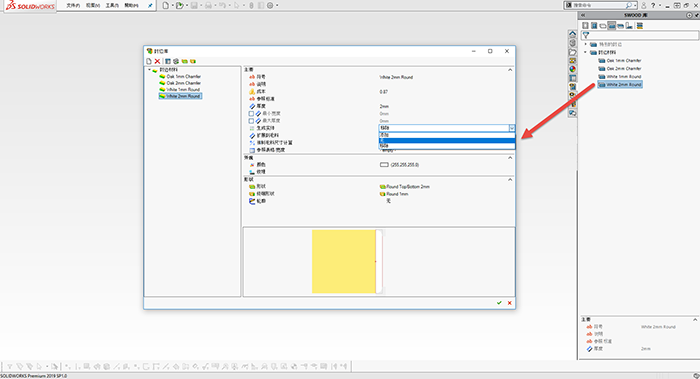Choose the last option in the dropdown list
Viewport: 700px width, 379px height.
(447, 146)
